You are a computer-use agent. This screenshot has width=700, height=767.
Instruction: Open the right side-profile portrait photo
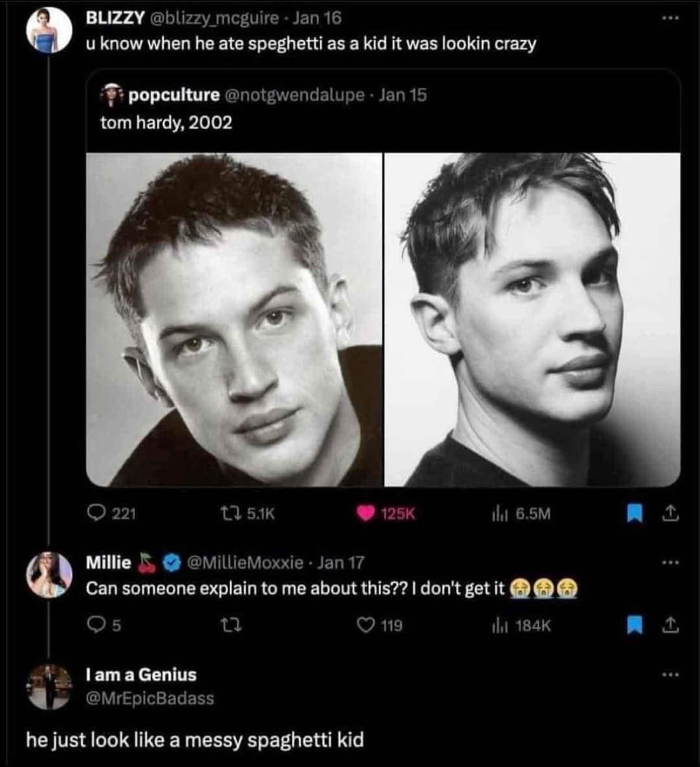[x=533, y=320]
